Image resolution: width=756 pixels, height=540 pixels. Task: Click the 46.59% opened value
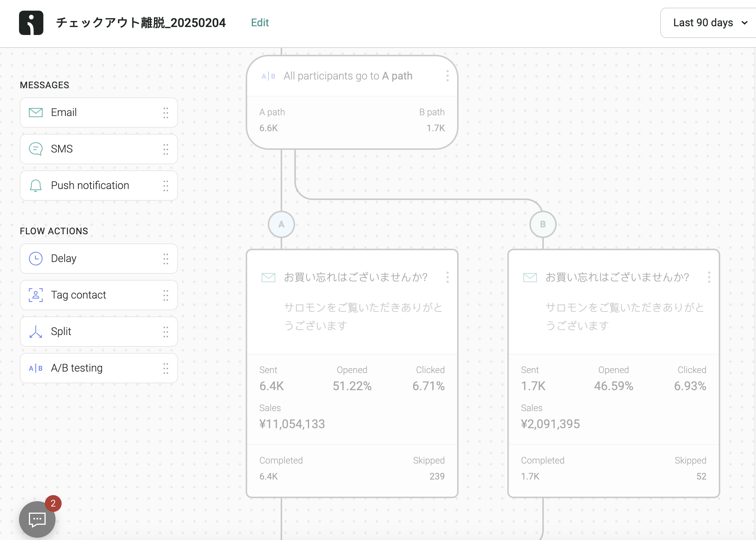(x=614, y=386)
